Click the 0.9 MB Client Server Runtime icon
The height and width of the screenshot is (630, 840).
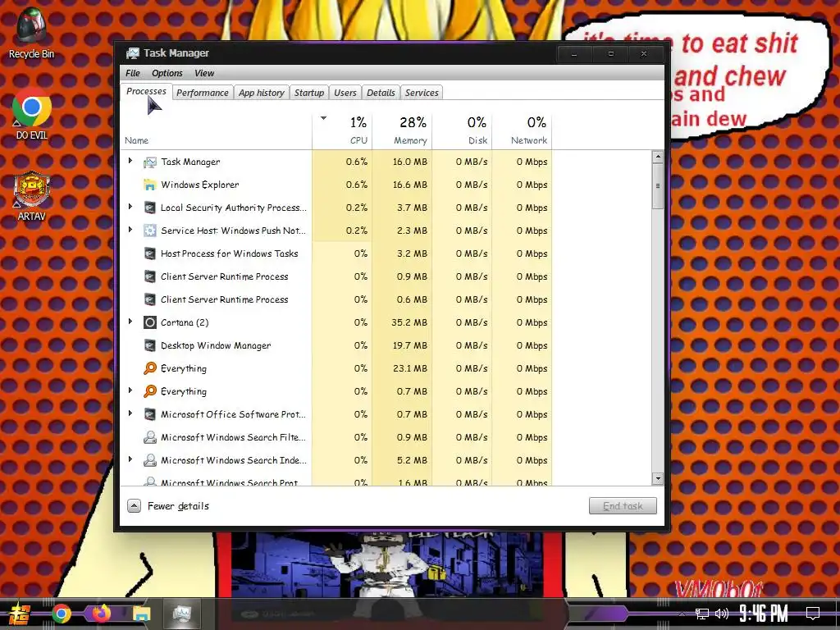(x=150, y=277)
